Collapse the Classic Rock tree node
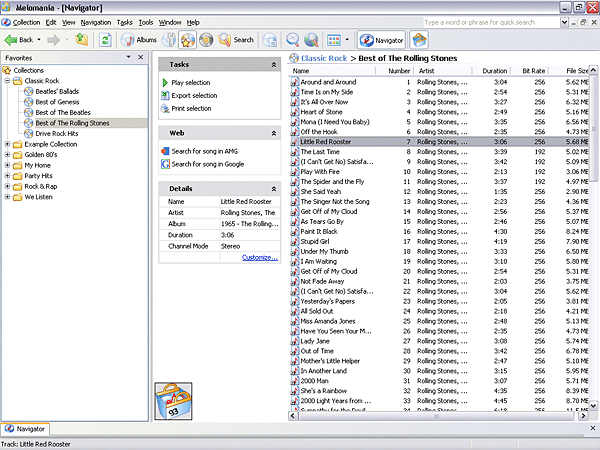The image size is (600, 450). (x=7, y=81)
